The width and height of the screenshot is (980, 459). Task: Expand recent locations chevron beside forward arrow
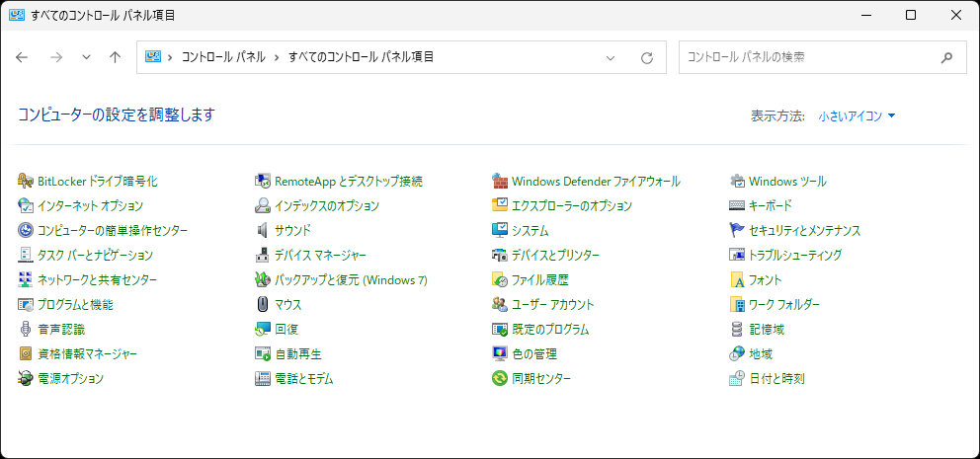coord(86,57)
